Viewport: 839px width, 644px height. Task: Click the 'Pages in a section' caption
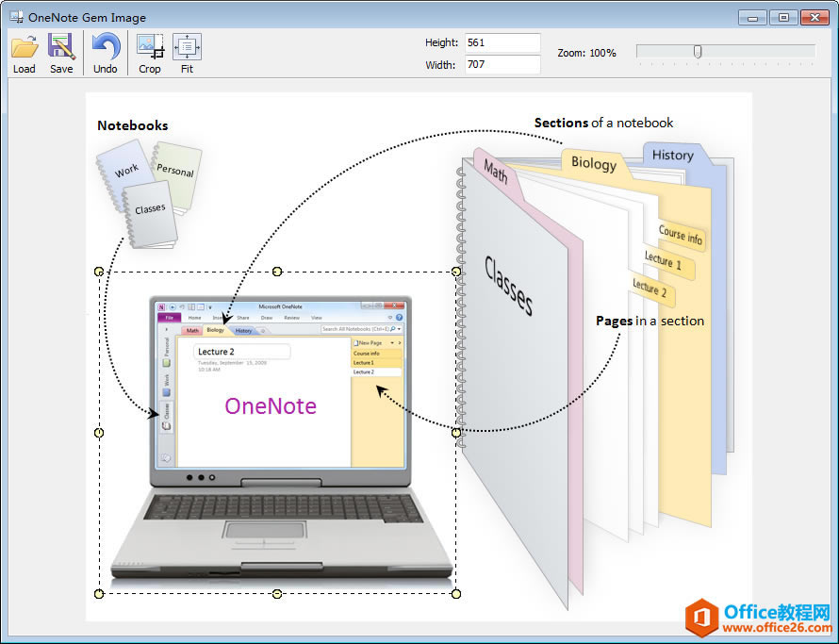650,321
